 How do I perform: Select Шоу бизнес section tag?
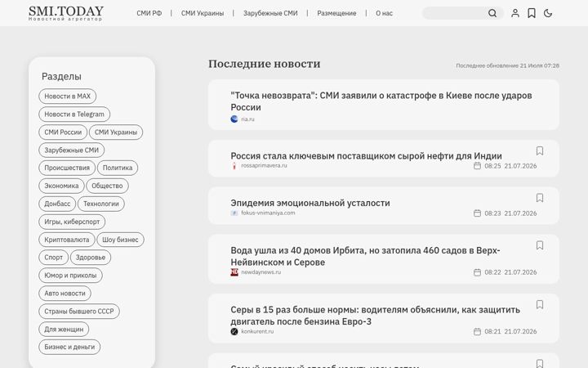click(x=120, y=240)
